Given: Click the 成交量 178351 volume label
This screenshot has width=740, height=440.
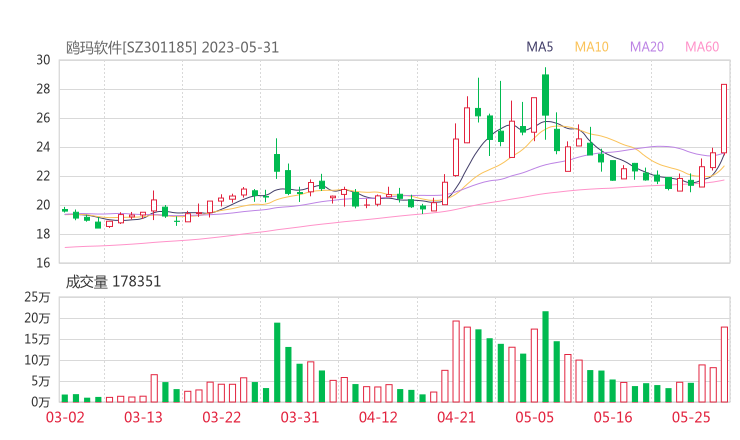Looking at the screenshot, I should pyautogui.click(x=113, y=282).
